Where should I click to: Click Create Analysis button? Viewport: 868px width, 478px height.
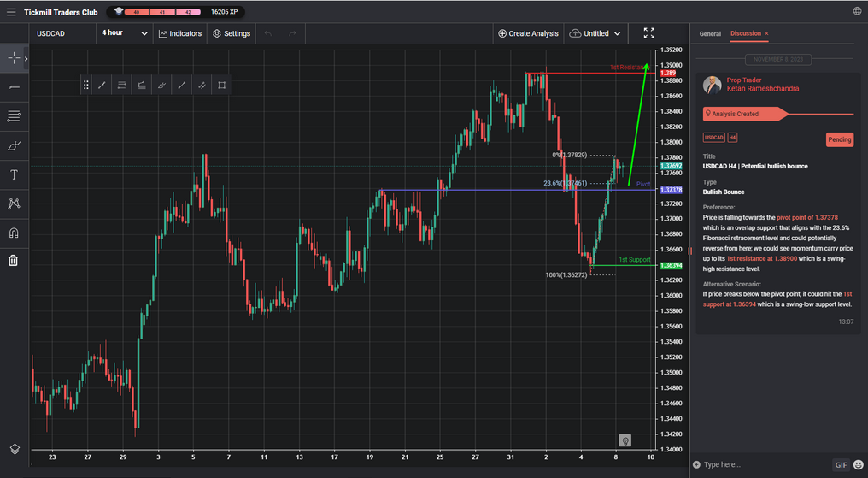click(528, 34)
